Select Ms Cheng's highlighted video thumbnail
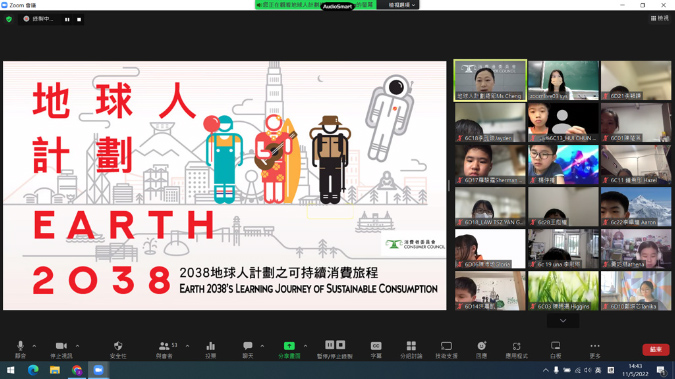Viewport: 675px width, 379px height. tap(490, 81)
